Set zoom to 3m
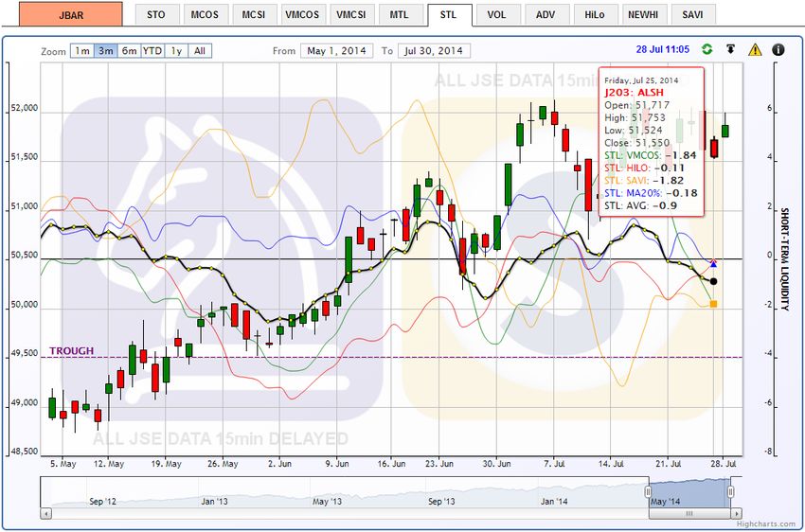Viewport: 805px width, 532px height. [x=106, y=51]
